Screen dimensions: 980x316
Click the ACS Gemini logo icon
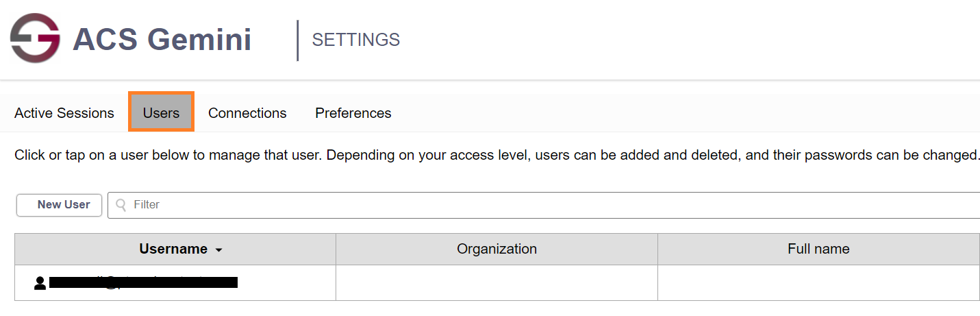click(36, 38)
